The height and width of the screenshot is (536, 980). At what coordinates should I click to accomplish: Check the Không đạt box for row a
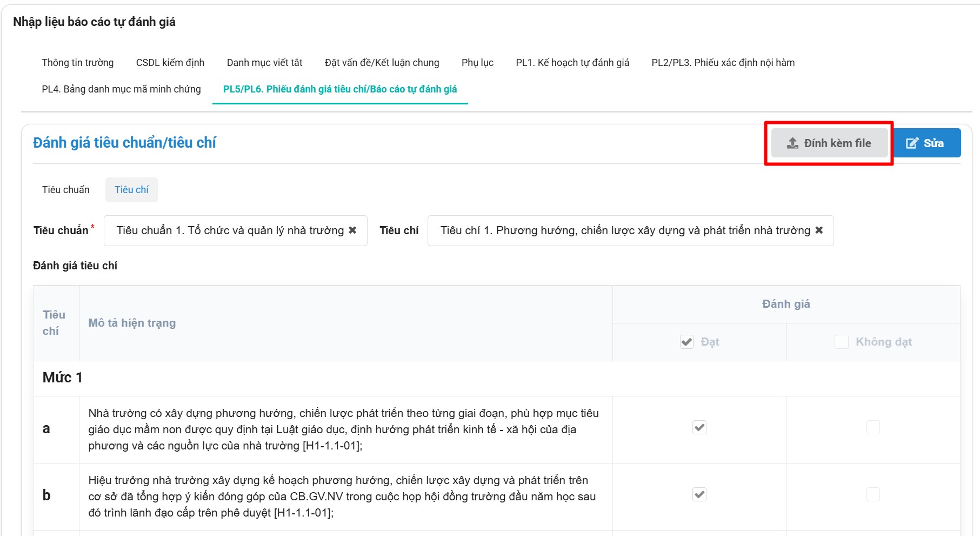coord(873,428)
